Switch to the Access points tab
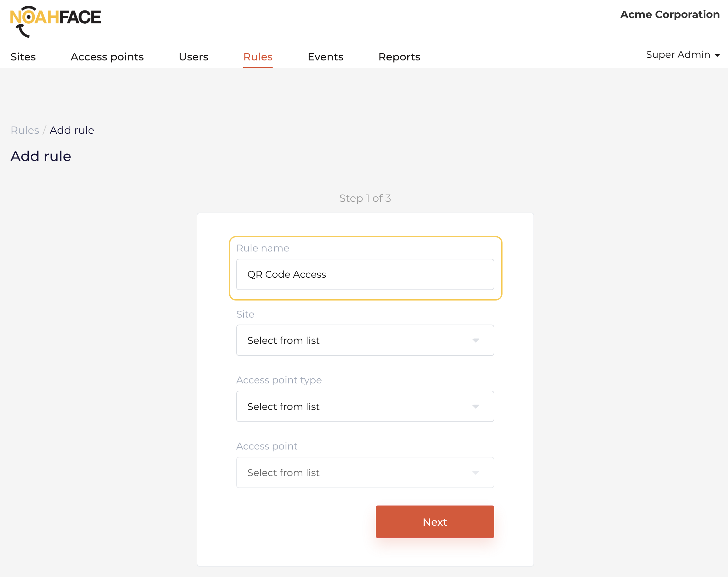The image size is (728, 577). [107, 57]
